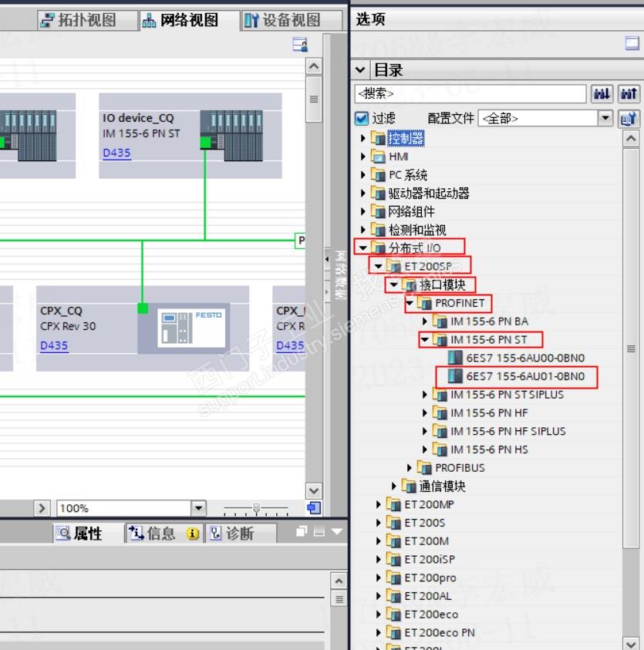Select the ET 200S folder icon
644x650 pixels.
pos(393,522)
